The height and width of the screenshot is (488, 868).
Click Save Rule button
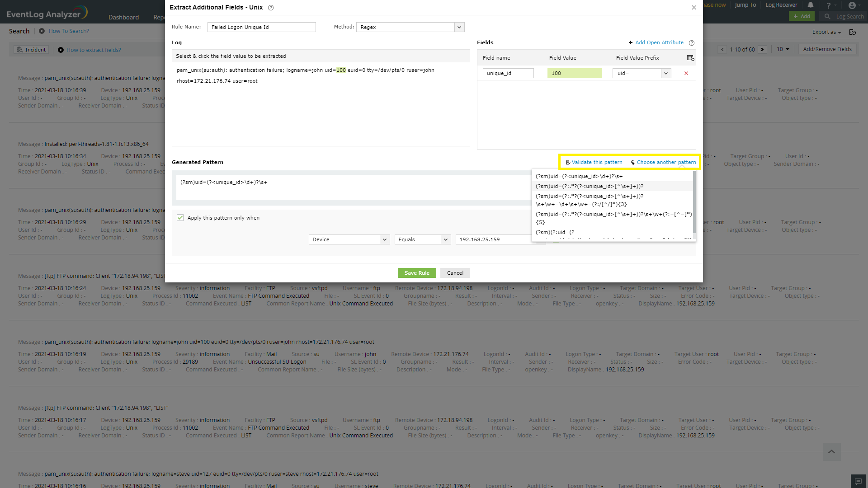click(x=416, y=273)
